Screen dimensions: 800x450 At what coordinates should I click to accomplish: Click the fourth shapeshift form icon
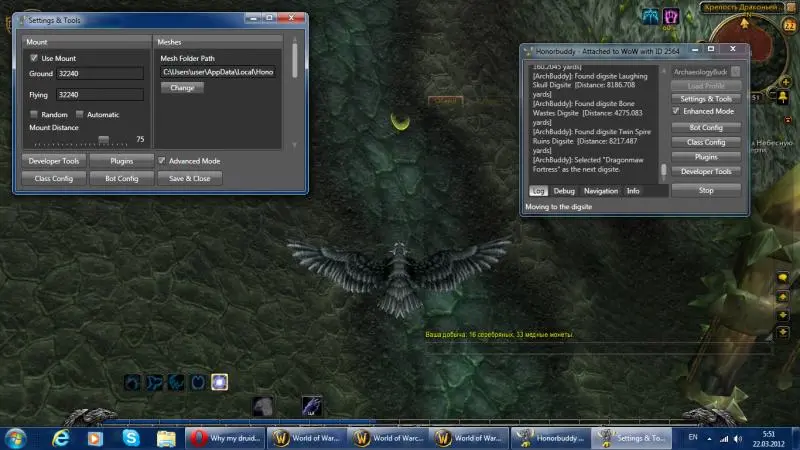(198, 382)
